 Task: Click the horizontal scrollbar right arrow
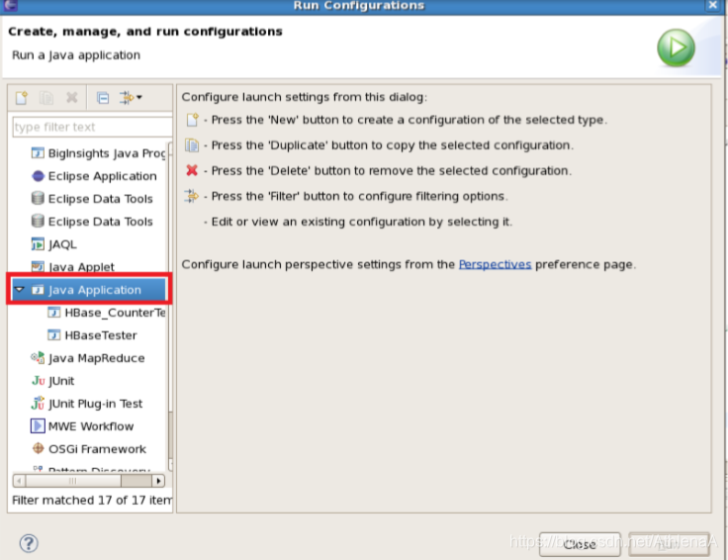[158, 481]
